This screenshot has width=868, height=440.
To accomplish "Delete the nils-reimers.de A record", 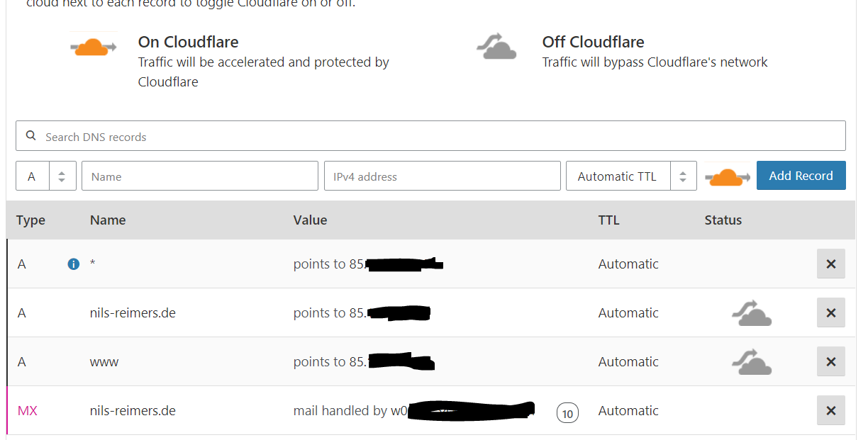I will [x=830, y=313].
